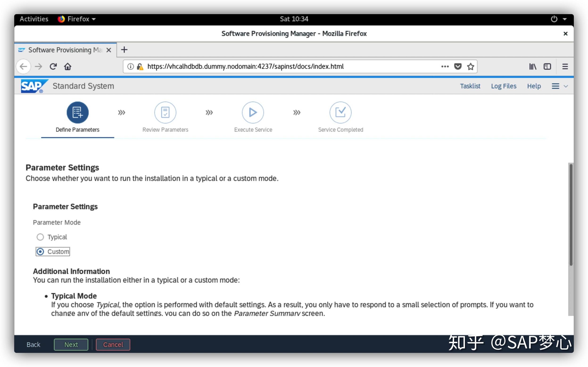Click the Service Completed step icon

340,112
